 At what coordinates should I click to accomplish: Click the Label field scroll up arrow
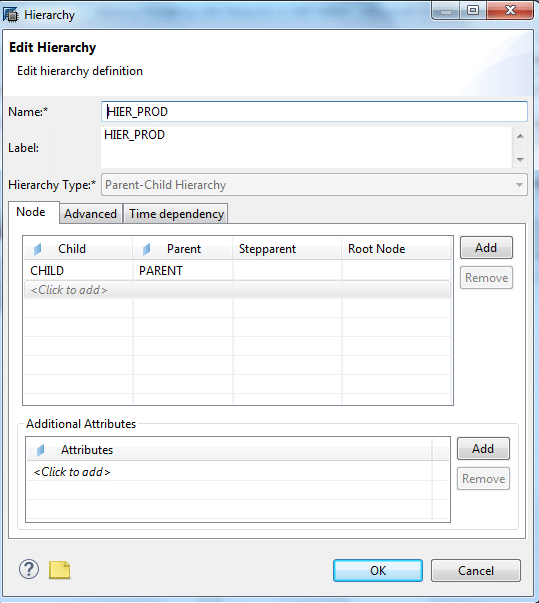(520, 136)
